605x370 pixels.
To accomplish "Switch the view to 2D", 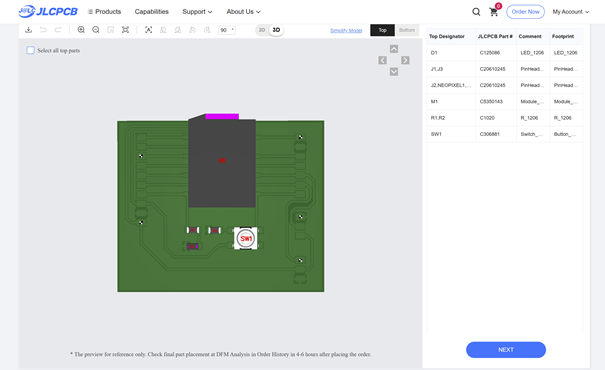I will point(262,30).
